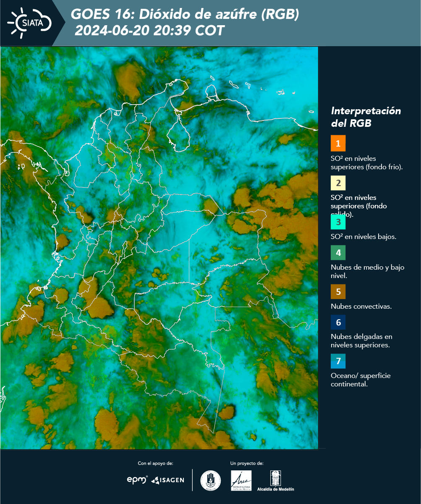
Task: Click 'Nubes delgadas en niveles superiores.' label
Action: 361,341
